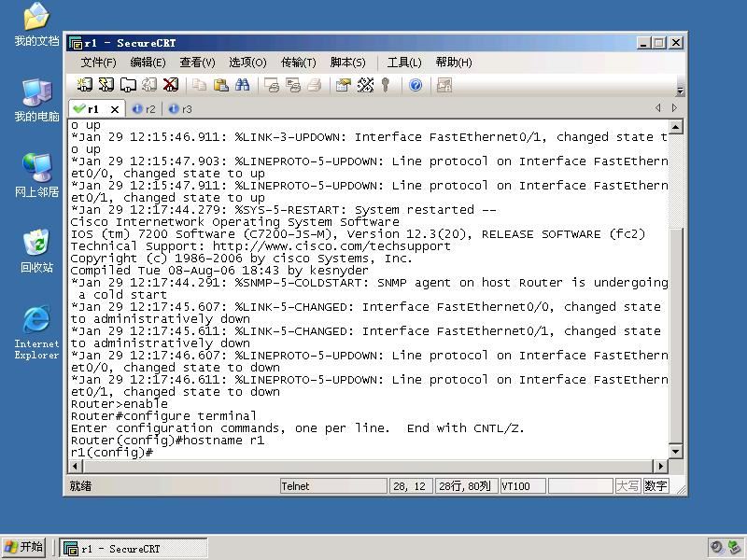Image resolution: width=747 pixels, height=560 pixels.
Task: Click the r1 - SecureCRT taskbar button
Action: point(134,548)
